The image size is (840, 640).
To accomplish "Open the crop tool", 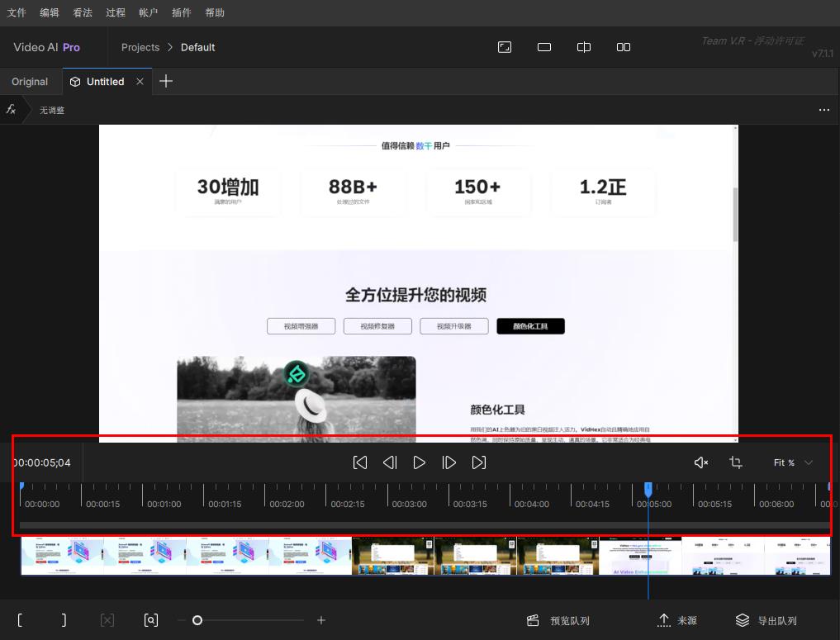I will pyautogui.click(x=736, y=462).
